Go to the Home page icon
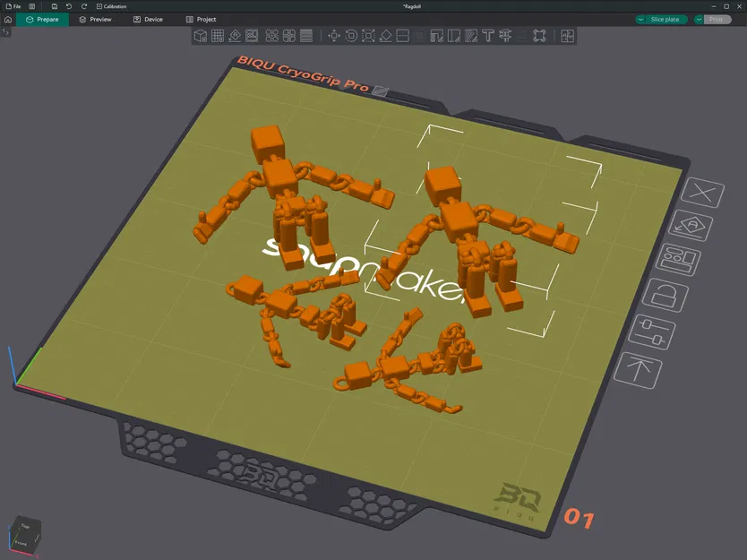This screenshot has width=747, height=560. point(8,20)
